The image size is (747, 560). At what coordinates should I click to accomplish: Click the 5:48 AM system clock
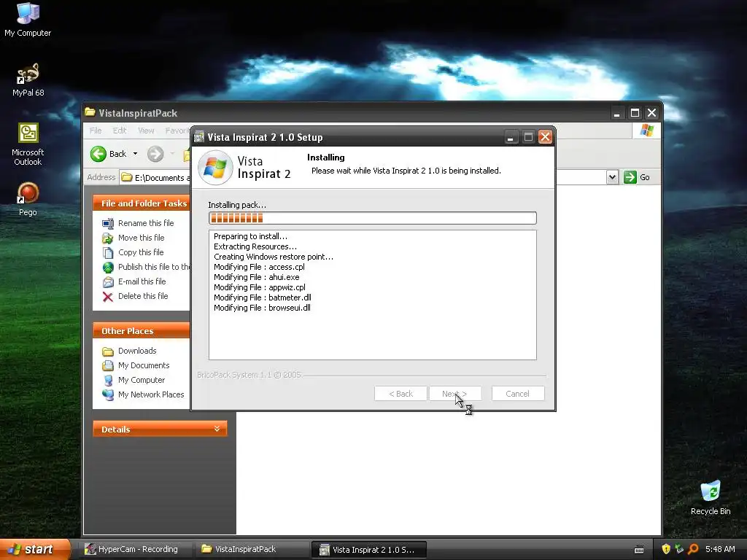(720, 549)
